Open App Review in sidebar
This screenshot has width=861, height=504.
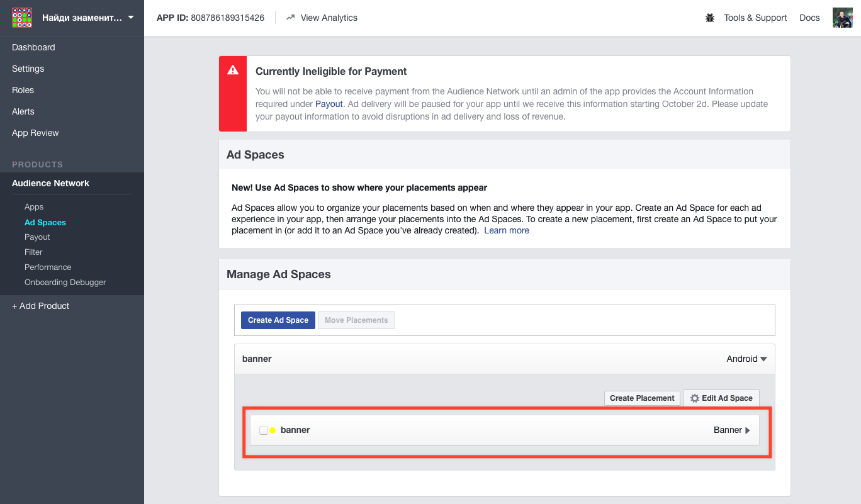click(x=35, y=133)
